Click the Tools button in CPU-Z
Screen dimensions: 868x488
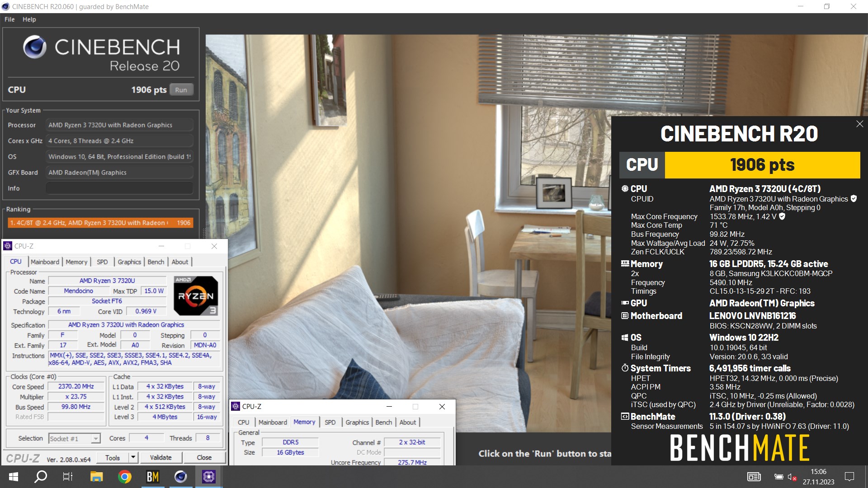tap(113, 457)
